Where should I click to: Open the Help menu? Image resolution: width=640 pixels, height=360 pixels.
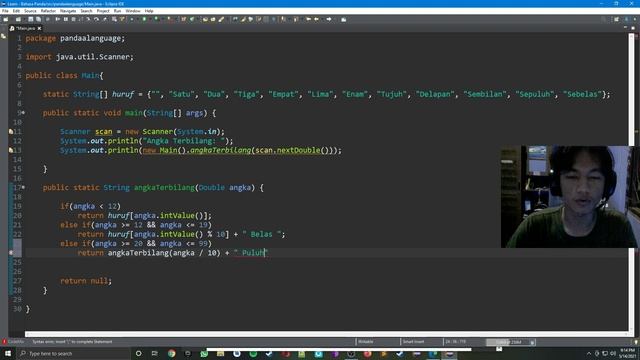[x=149, y=11]
